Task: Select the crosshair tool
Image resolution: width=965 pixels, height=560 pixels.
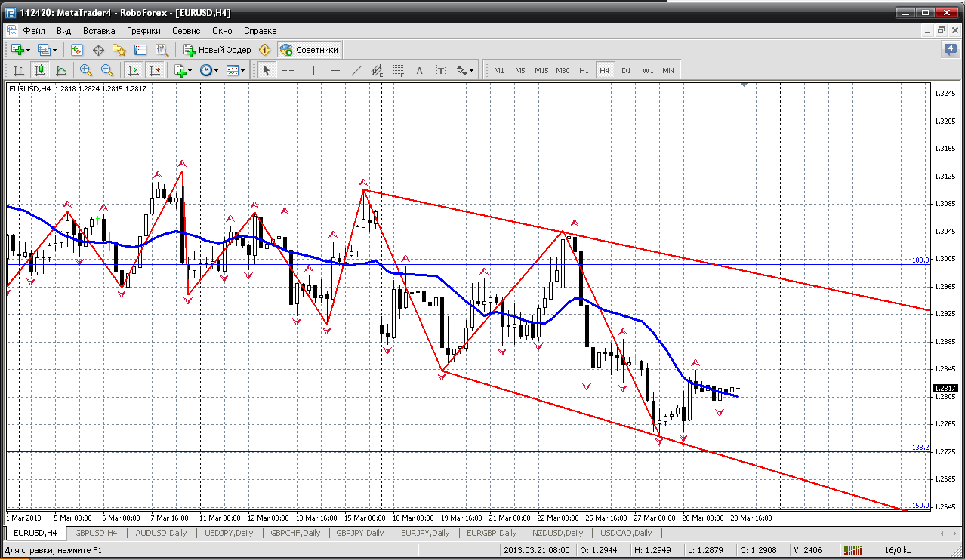Action: [287, 70]
